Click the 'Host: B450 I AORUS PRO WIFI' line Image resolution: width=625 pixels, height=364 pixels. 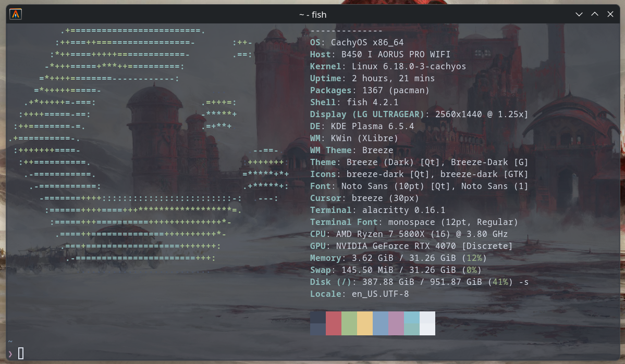[x=380, y=54]
